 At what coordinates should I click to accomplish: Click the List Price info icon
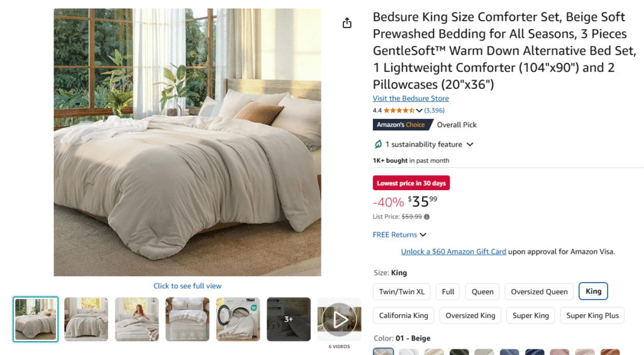427,217
